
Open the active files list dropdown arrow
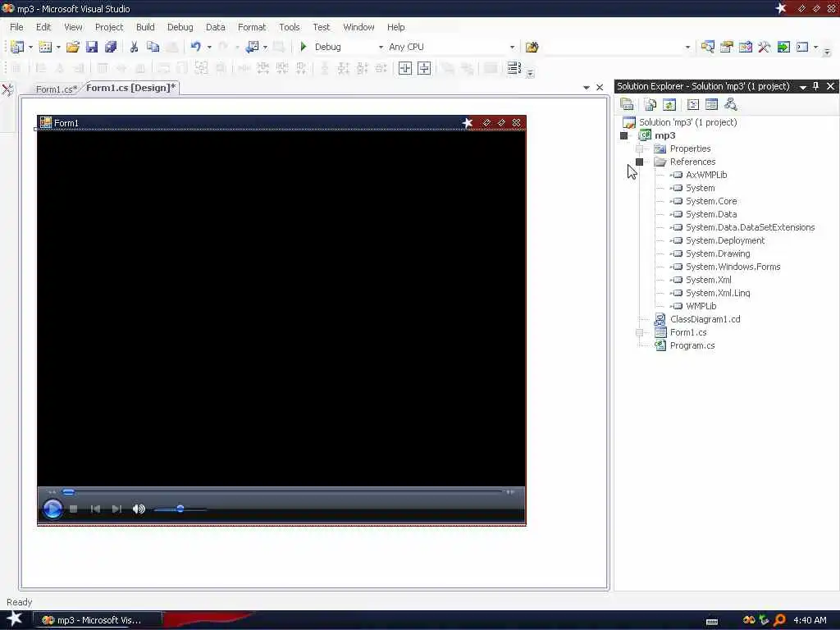pyautogui.click(x=586, y=87)
